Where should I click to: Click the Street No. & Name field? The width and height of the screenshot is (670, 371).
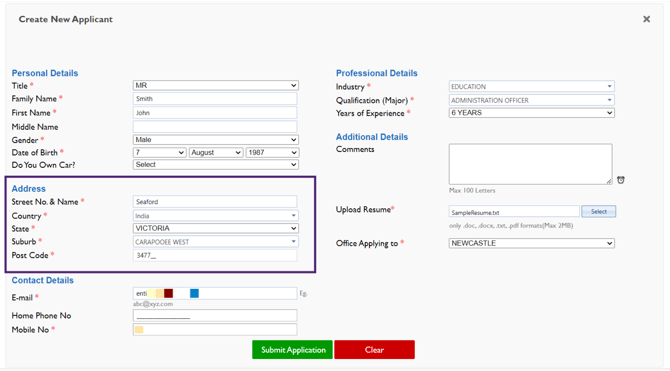215,202
